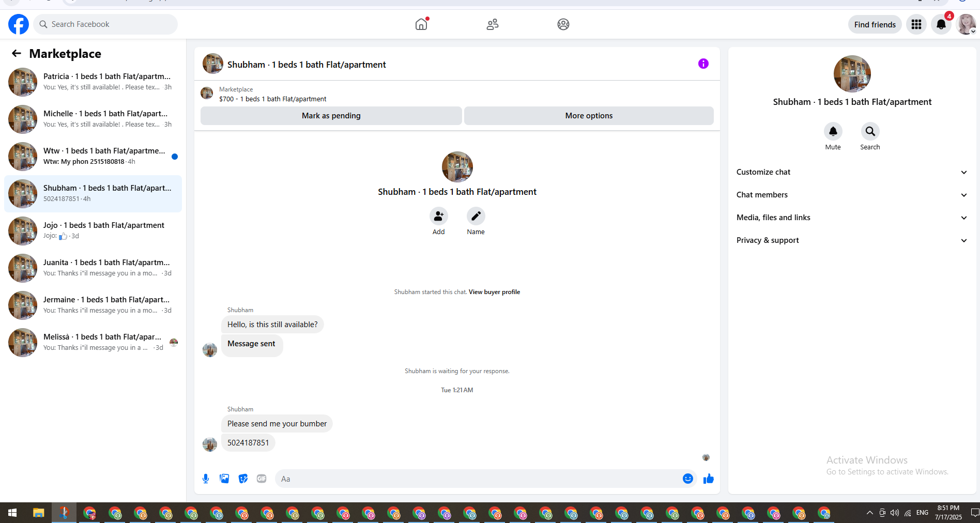Open the Melissà conversation
Screen dimensions: 980x523
[93, 343]
